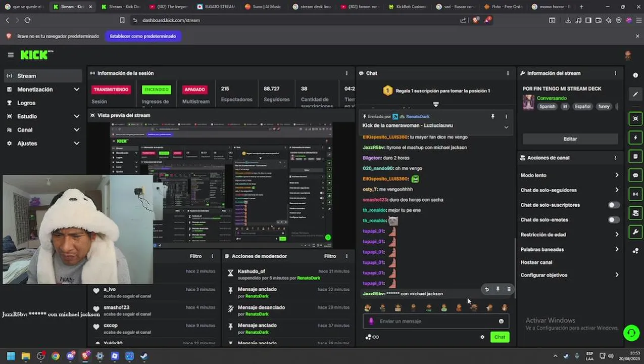The height and width of the screenshot is (364, 644).
Task: Toggle Chat de solo-emotes switch
Action: pos(614,220)
